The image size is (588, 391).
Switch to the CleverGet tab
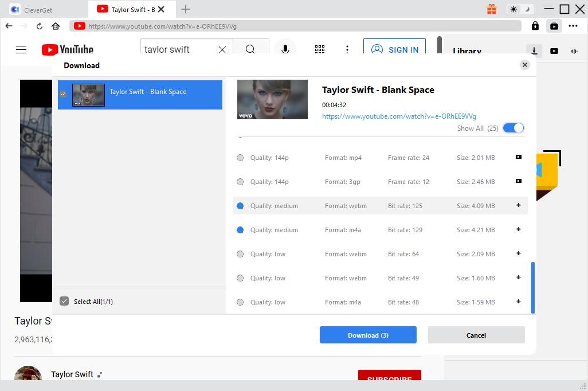point(37,10)
